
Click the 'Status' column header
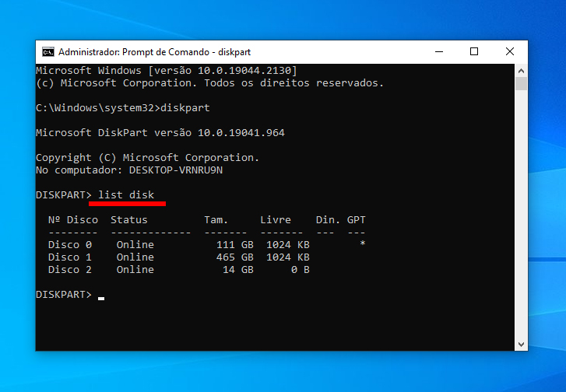pyautogui.click(x=128, y=220)
